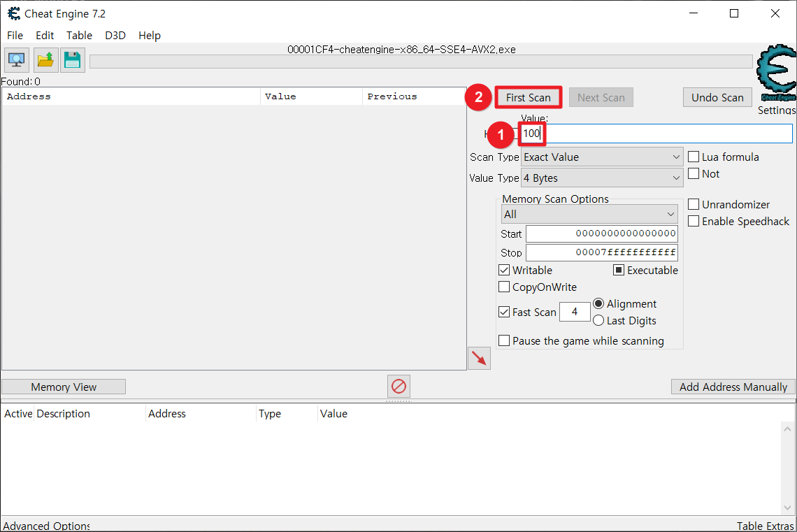Click the Cheat Engine logo settings icon
This screenshot has width=797, height=532.
[776, 73]
